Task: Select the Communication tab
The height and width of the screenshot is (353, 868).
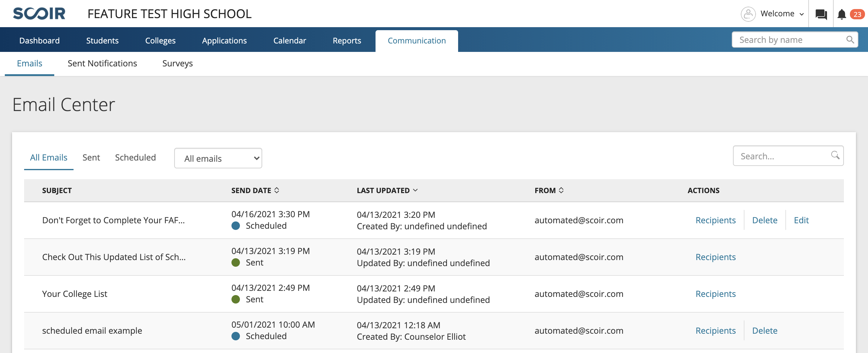Action: pos(417,41)
